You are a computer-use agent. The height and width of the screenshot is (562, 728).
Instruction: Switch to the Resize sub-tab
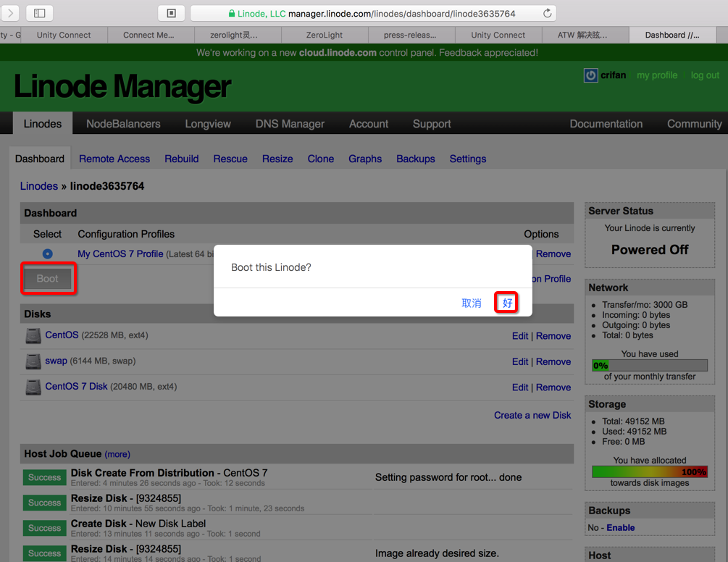(277, 159)
